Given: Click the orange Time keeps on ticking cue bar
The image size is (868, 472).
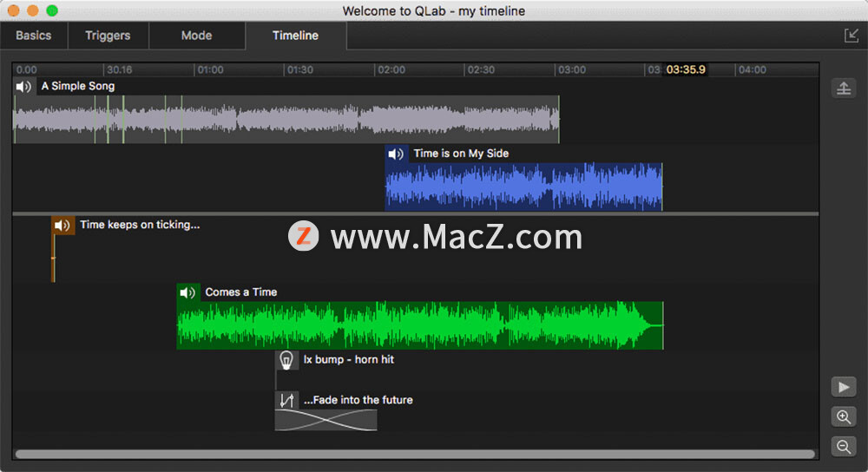Looking at the screenshot, I should 53,258.
